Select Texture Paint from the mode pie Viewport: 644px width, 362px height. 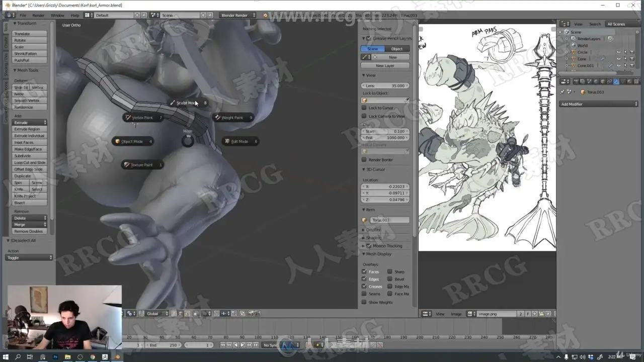coord(142,165)
